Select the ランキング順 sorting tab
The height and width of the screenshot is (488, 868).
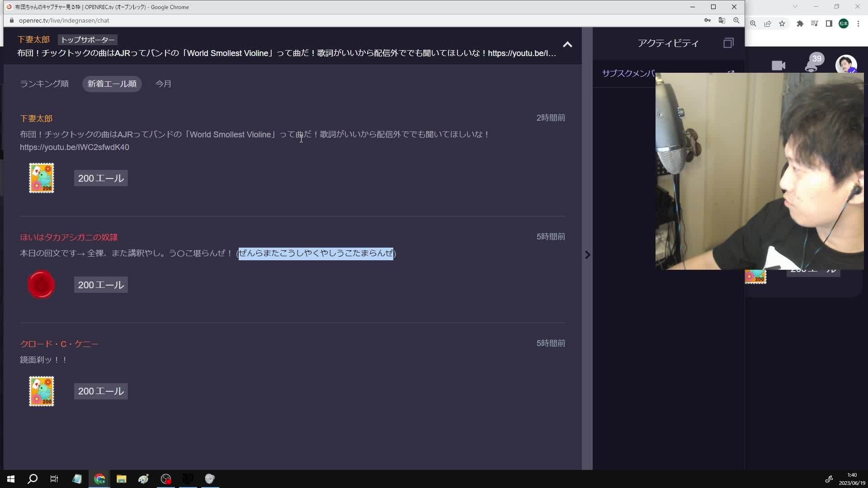coord(44,84)
